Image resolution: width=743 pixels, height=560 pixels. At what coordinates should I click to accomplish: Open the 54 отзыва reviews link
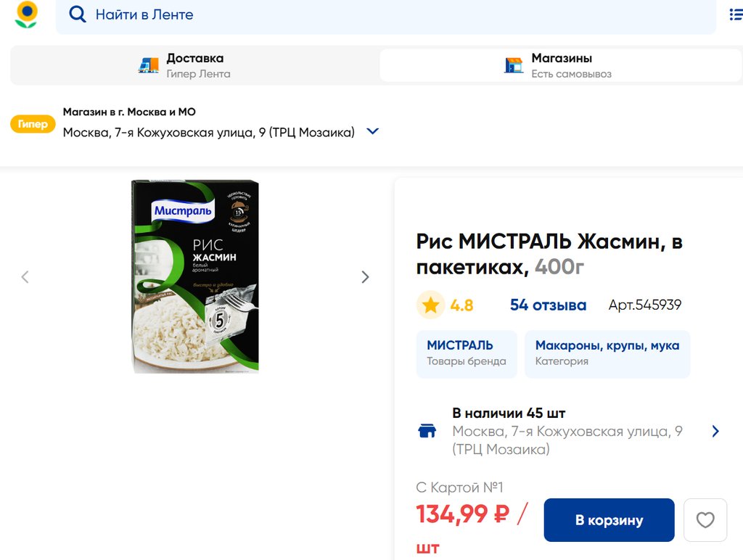click(x=548, y=305)
